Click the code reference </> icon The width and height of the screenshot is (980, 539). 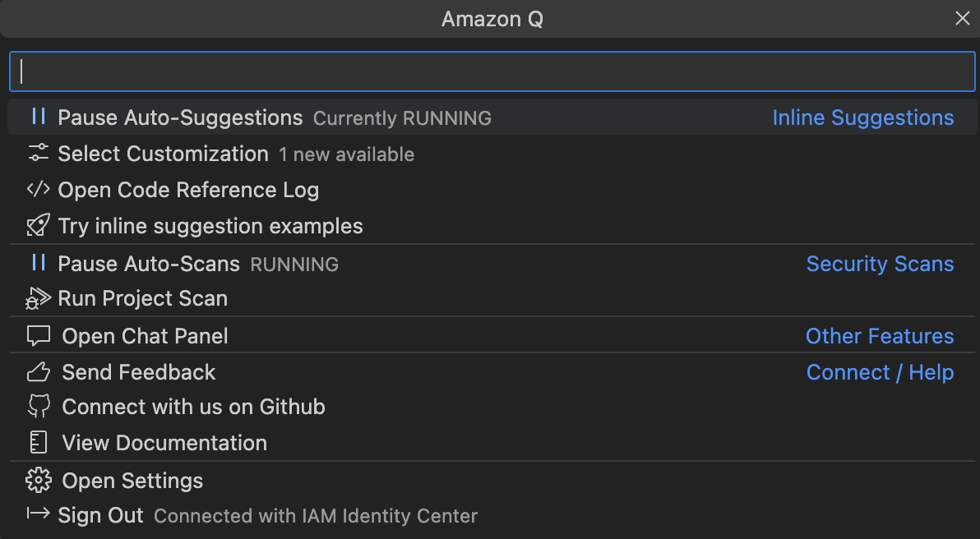tap(37, 189)
